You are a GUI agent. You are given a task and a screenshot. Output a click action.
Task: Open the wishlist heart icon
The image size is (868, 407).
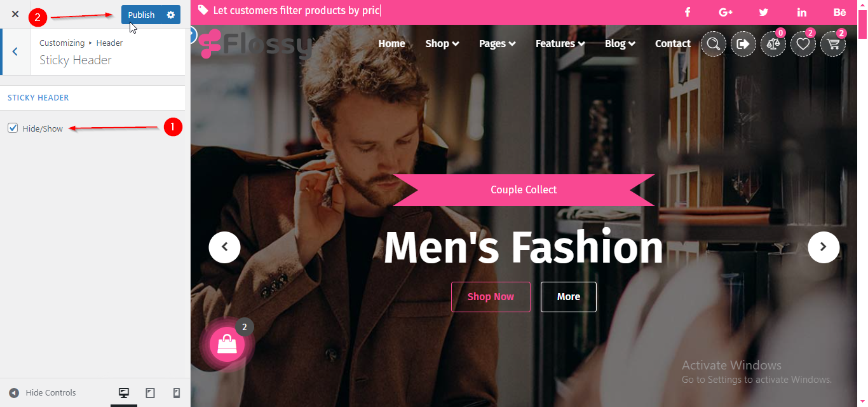pyautogui.click(x=803, y=44)
